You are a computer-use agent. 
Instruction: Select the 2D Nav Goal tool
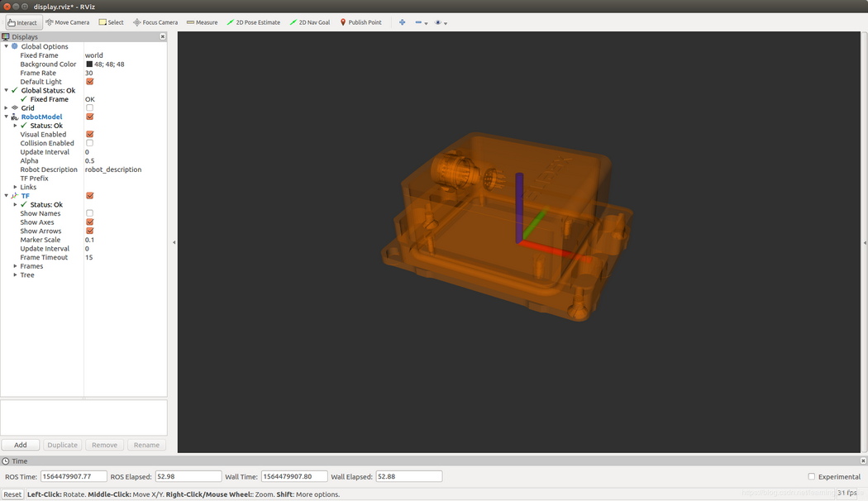(310, 22)
